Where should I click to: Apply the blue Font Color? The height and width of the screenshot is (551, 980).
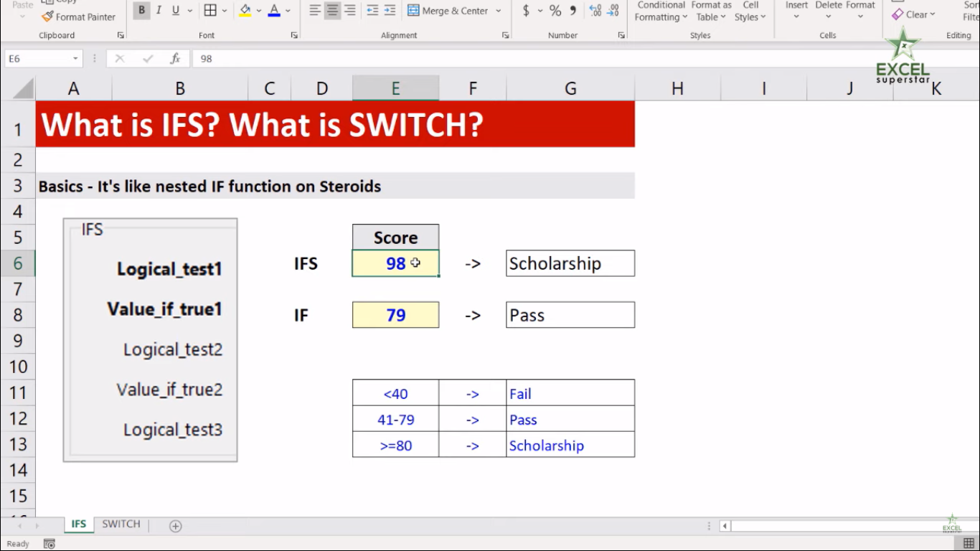coord(274,10)
